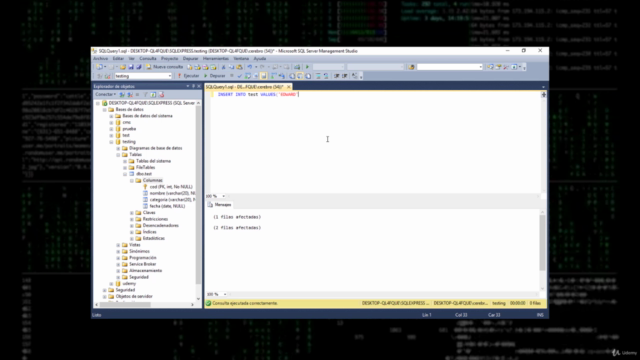640x360 pixels.
Task: Click the Save All icon
Action: [138, 67]
